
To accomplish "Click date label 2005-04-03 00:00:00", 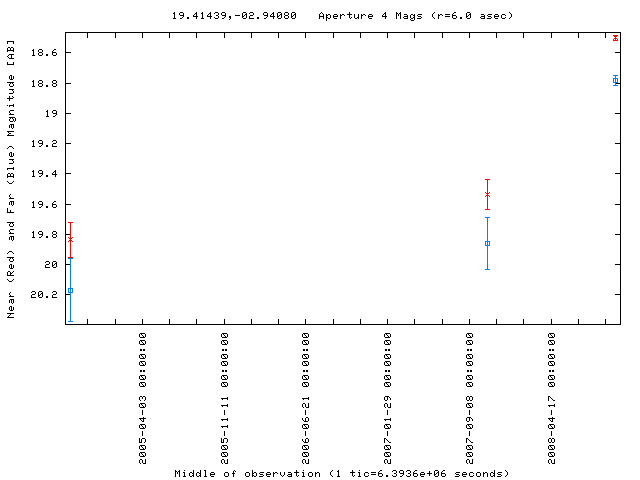I will click(142, 398).
